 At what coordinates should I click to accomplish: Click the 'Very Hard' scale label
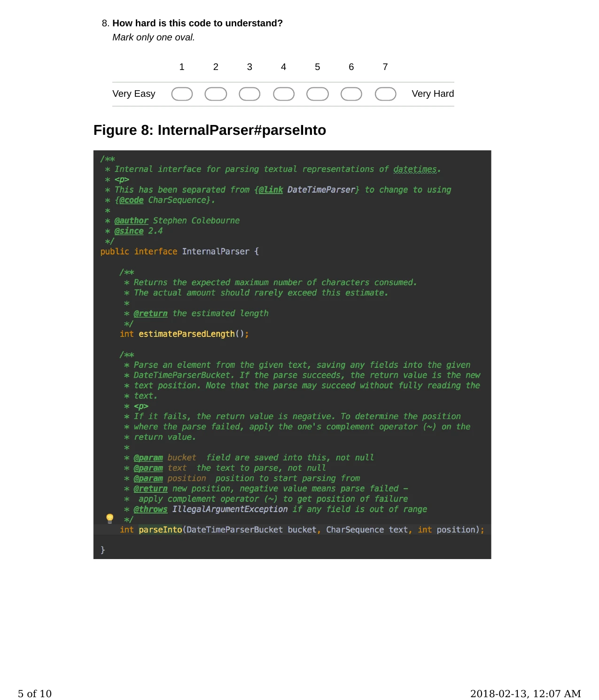[433, 93]
